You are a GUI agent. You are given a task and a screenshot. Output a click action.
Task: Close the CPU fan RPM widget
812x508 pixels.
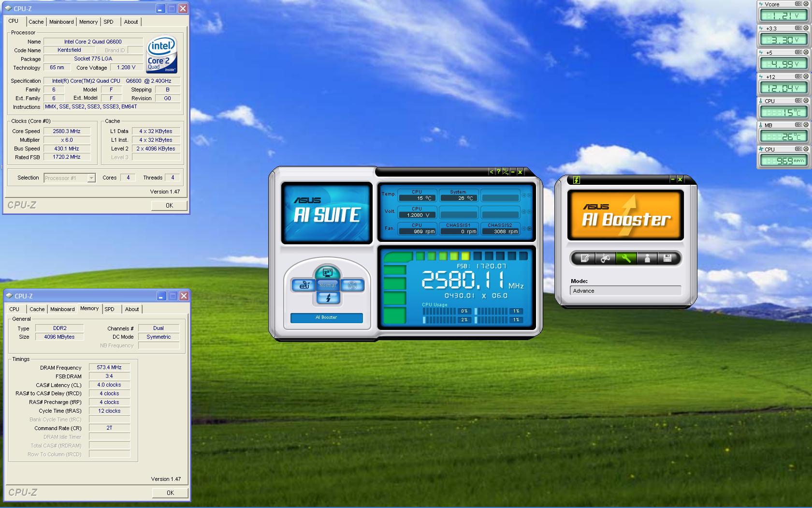(806, 149)
